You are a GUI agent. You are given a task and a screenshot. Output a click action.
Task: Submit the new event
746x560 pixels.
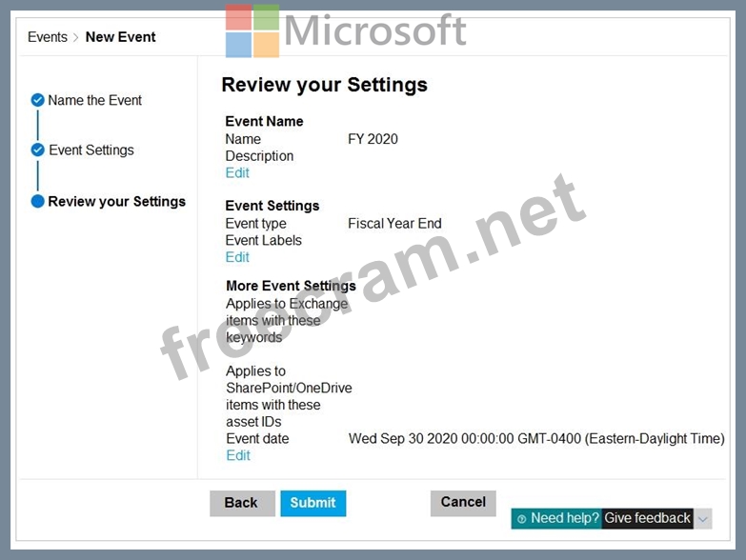point(313,503)
